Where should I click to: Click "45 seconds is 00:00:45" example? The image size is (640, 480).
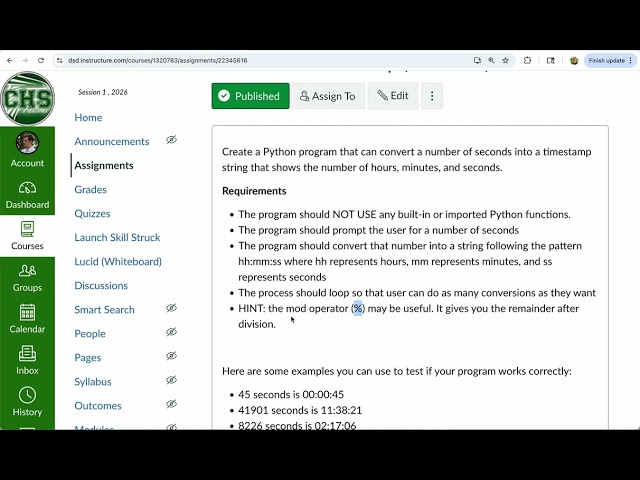tap(291, 395)
